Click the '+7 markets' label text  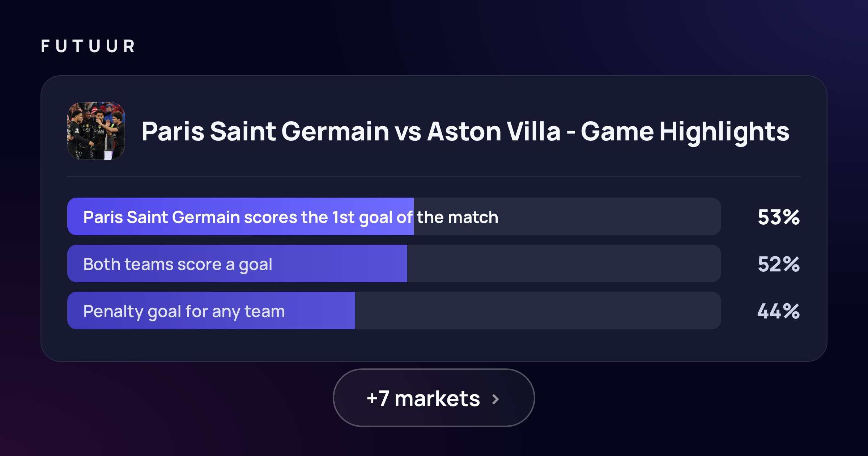[x=423, y=398]
